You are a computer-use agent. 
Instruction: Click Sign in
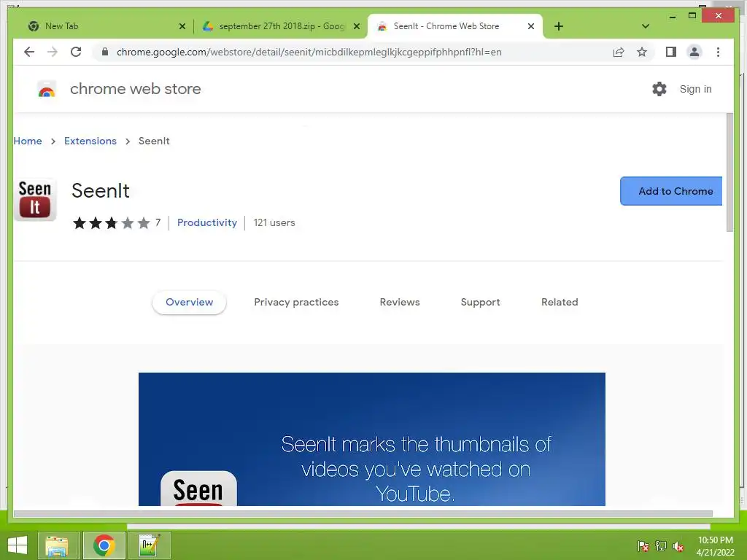tap(695, 89)
